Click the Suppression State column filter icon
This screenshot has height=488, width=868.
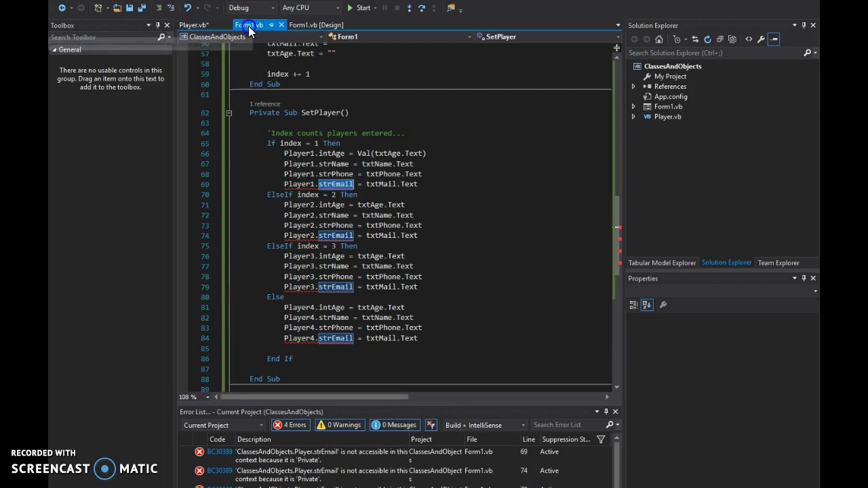(x=601, y=440)
